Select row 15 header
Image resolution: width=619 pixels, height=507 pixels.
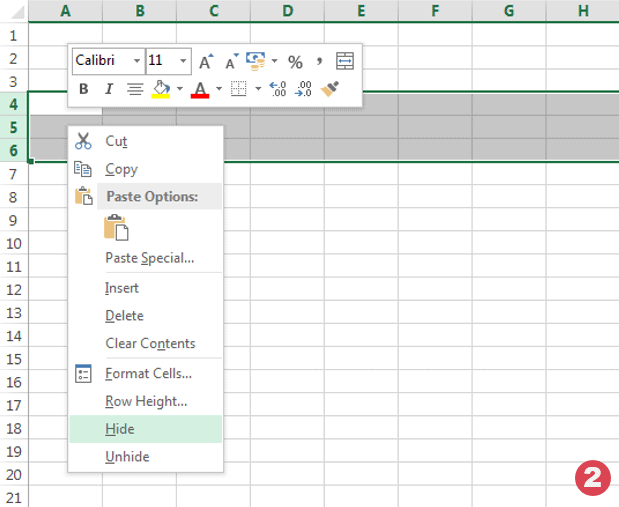tap(14, 359)
